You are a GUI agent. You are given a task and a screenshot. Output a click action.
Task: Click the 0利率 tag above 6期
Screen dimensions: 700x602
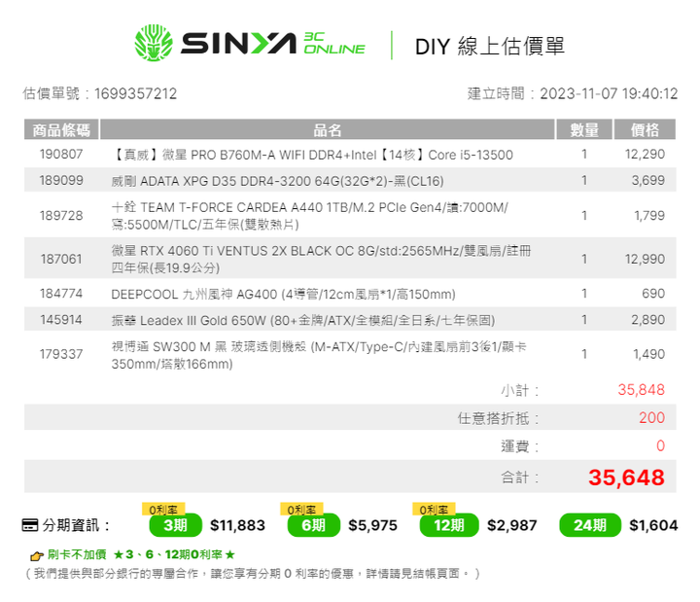(301, 509)
